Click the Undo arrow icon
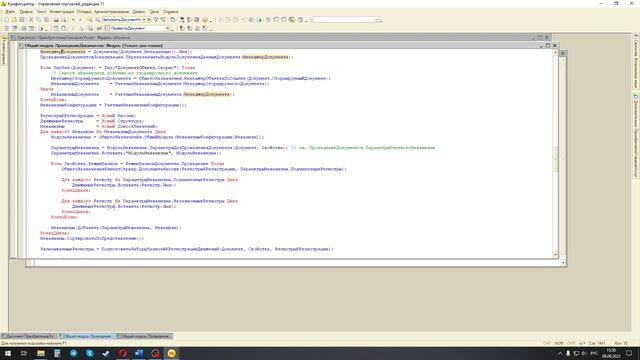The image size is (640, 360). click(73, 20)
